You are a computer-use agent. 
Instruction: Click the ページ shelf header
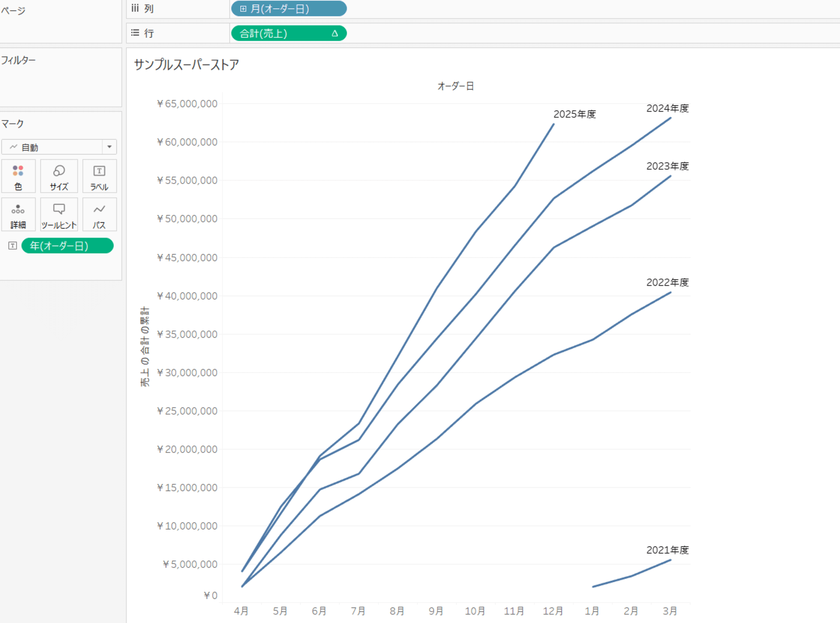(13, 11)
